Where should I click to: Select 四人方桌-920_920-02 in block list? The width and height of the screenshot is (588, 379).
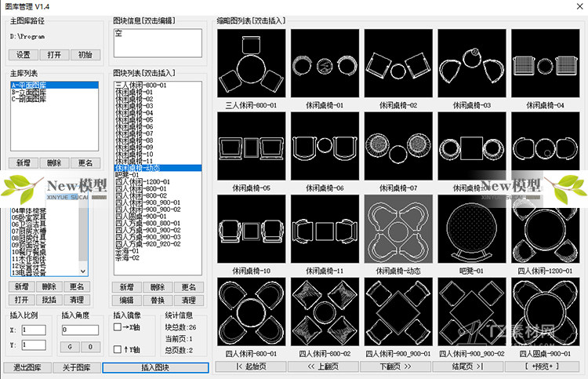click(158, 244)
